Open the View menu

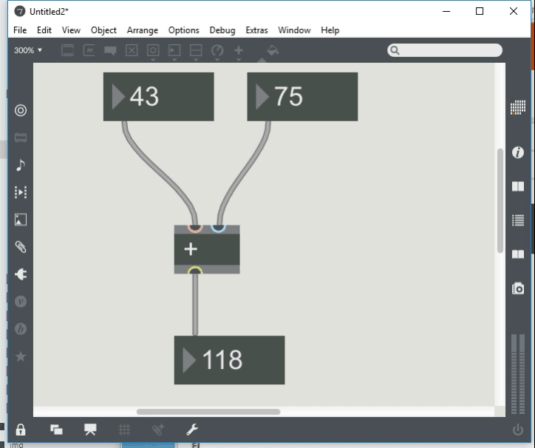pos(71,30)
